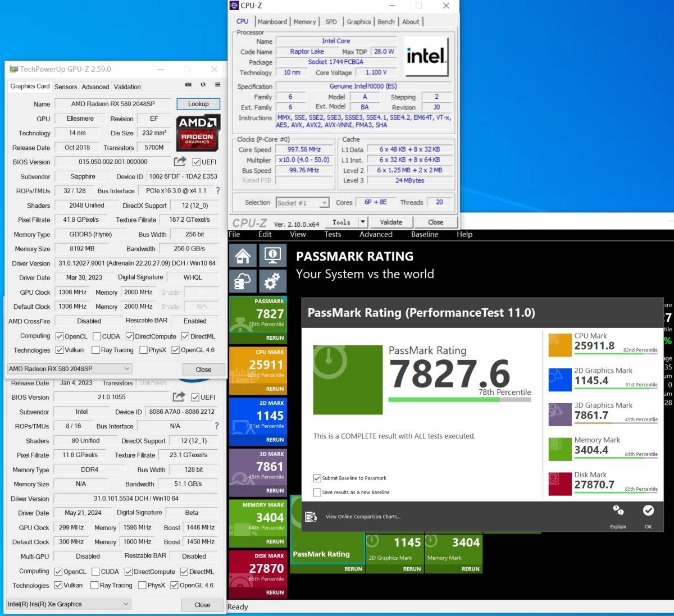Image resolution: width=674 pixels, height=616 pixels.
Task: Open View Online Comparison Charts link
Action: point(363,517)
